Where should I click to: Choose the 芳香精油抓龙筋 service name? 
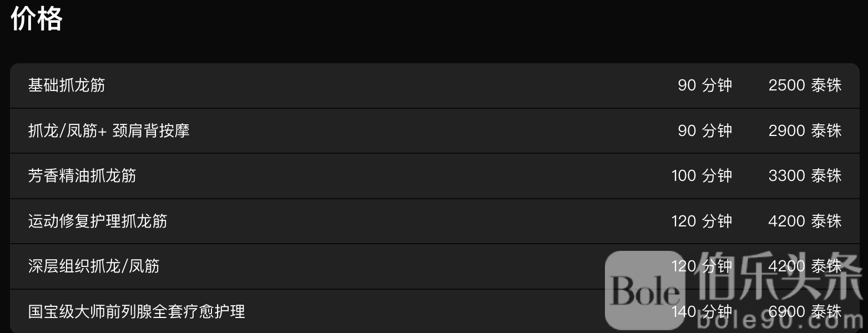[x=82, y=176]
